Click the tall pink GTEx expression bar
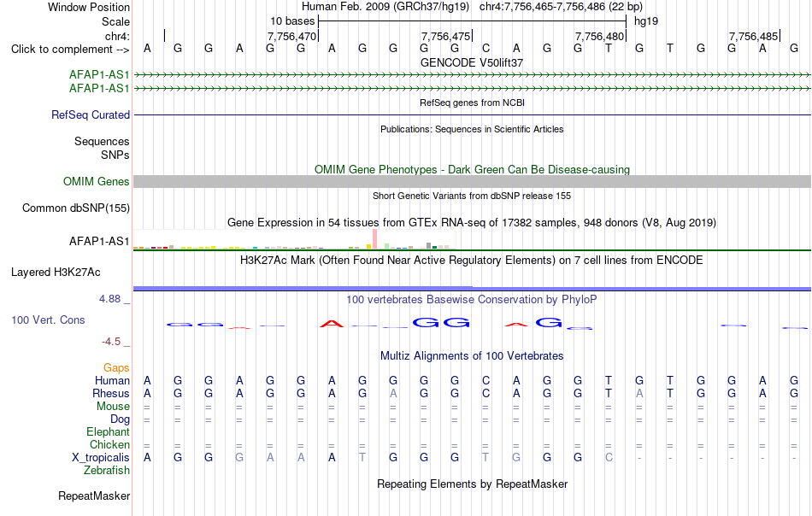This screenshot has width=812, height=516. [374, 239]
